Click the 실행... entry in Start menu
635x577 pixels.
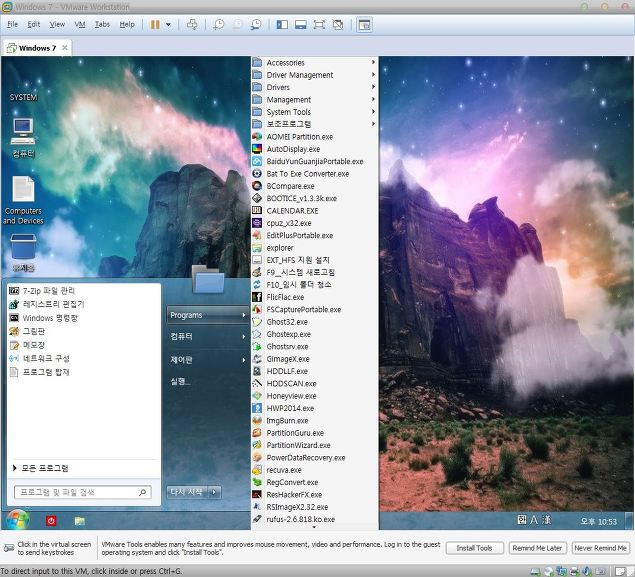181,381
